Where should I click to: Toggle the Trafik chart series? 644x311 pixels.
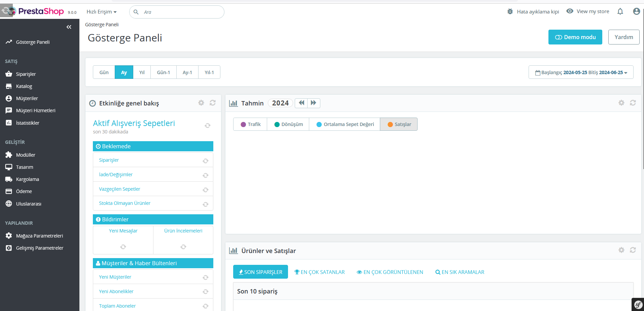[x=250, y=124]
